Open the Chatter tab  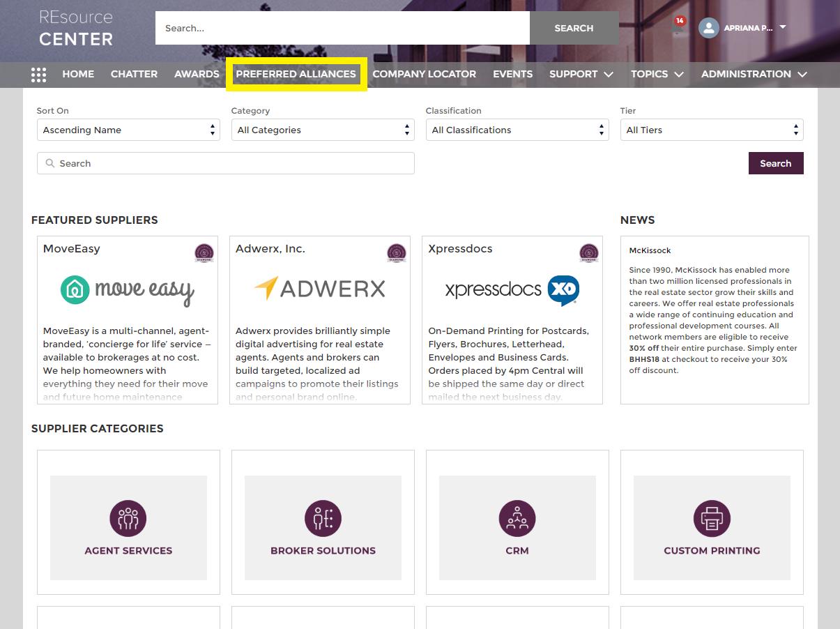[134, 74]
